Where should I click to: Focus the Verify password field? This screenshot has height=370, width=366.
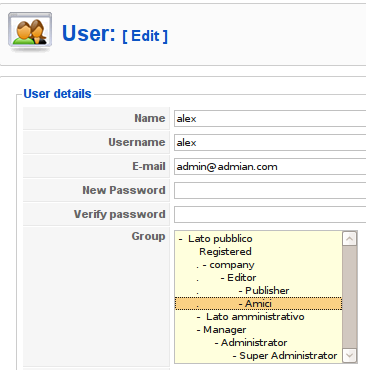(270, 215)
